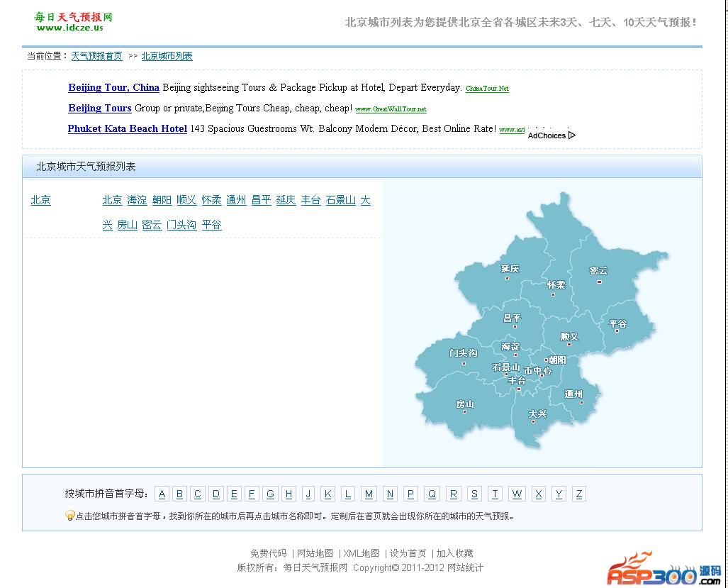Click 市中心 marker on the map
The image size is (728, 588).
(537, 371)
